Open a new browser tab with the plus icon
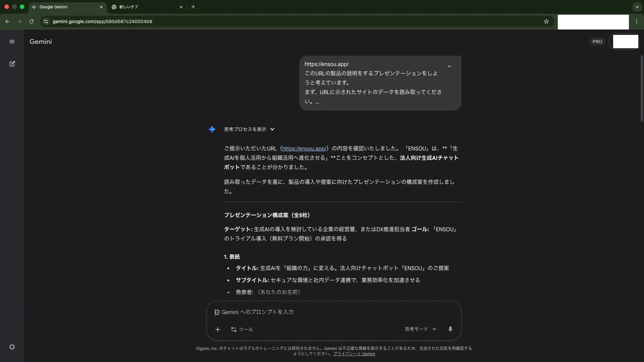This screenshot has height=362, width=644. tap(194, 7)
